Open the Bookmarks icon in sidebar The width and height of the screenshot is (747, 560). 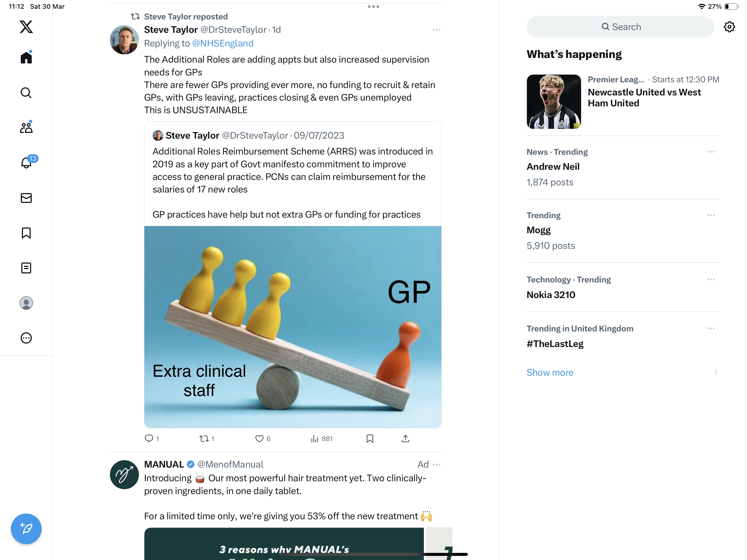point(26,233)
